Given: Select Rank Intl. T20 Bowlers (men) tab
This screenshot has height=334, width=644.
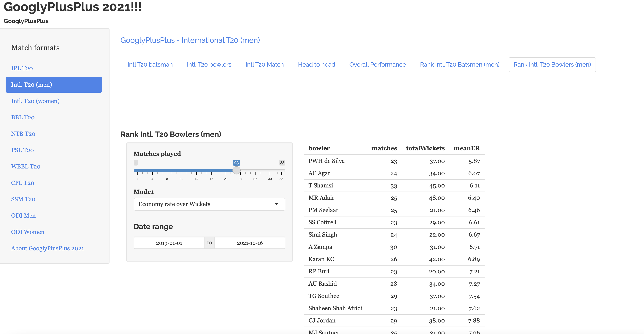Looking at the screenshot, I should tap(552, 65).
